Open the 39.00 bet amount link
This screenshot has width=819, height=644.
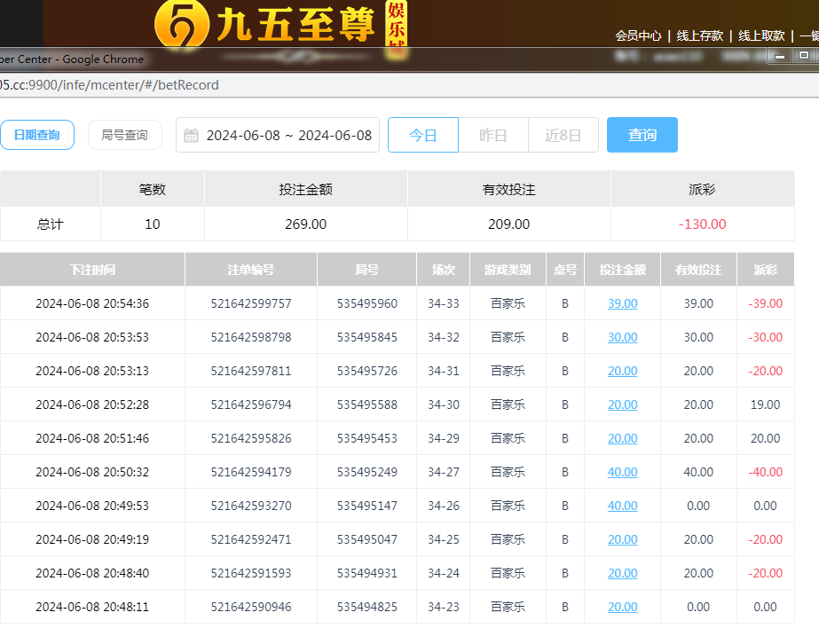click(622, 303)
